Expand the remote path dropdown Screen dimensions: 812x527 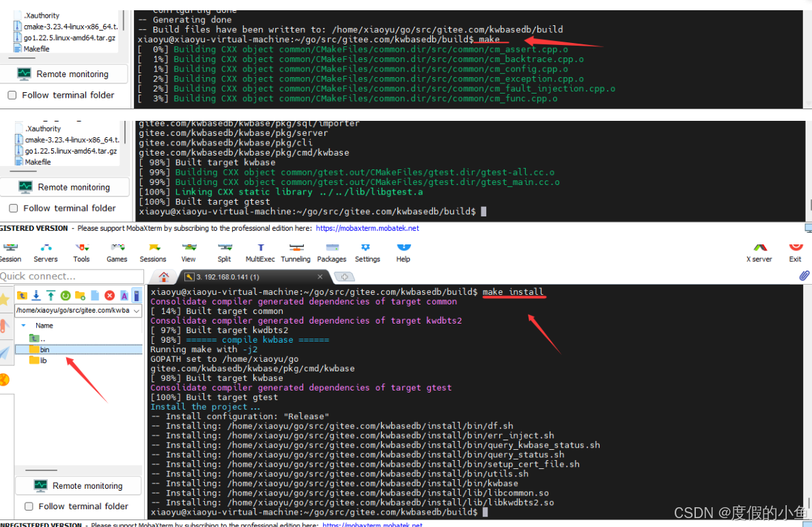click(x=136, y=311)
